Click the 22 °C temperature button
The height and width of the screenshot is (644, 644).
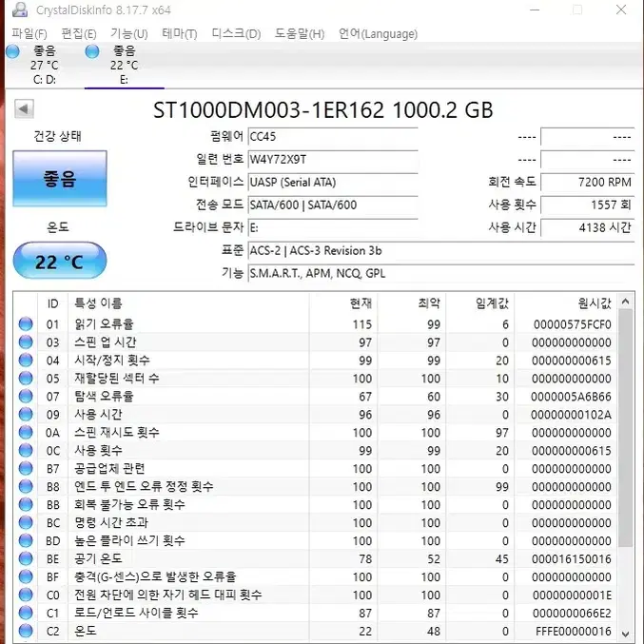click(x=60, y=262)
